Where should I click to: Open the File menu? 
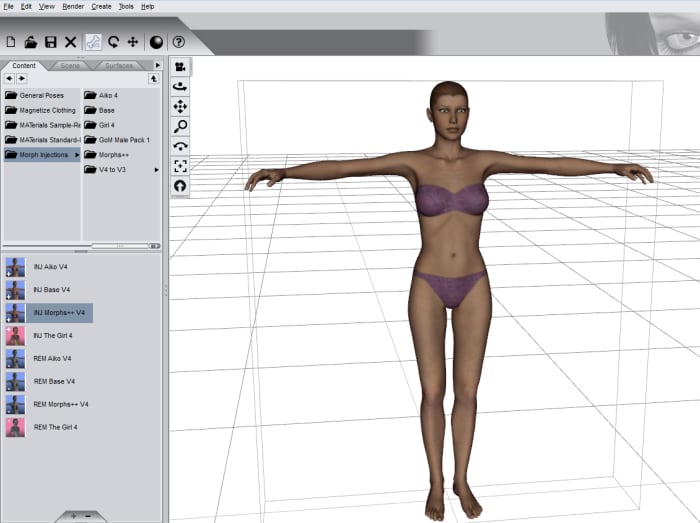click(x=8, y=6)
